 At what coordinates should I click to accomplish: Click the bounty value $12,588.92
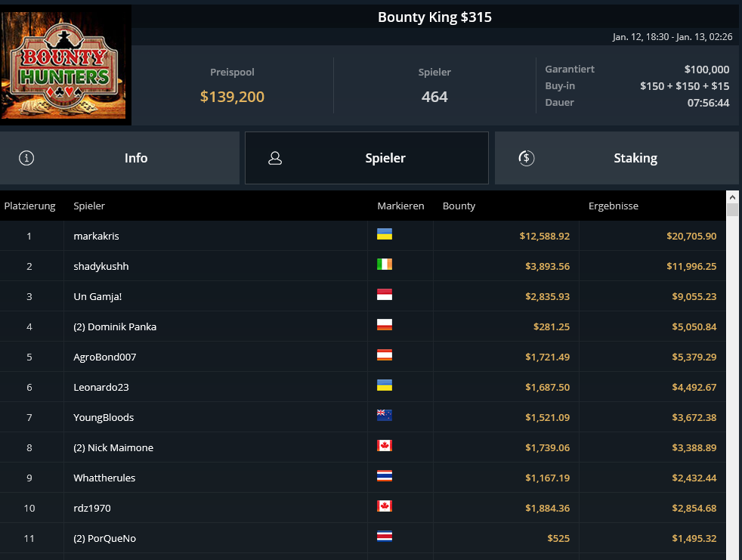tap(545, 236)
